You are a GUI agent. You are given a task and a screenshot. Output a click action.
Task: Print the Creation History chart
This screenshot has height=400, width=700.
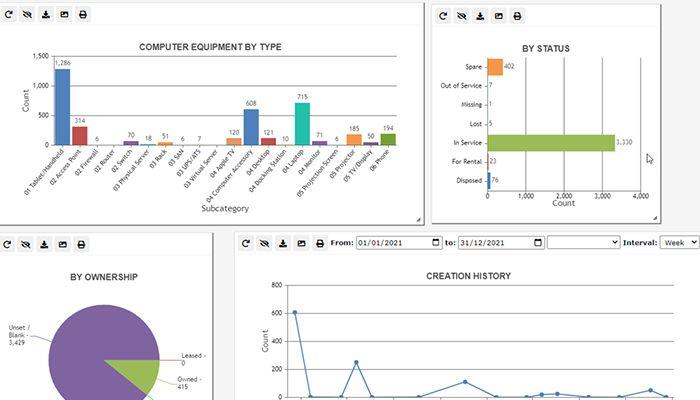click(x=320, y=243)
